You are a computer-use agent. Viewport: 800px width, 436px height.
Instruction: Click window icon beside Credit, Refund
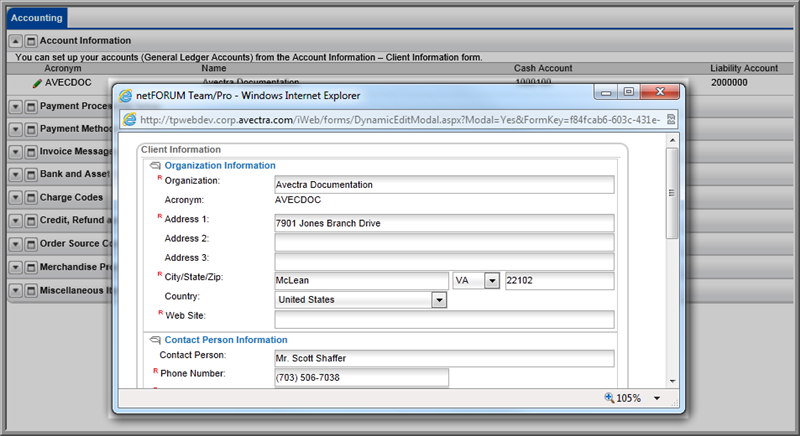pos(31,220)
